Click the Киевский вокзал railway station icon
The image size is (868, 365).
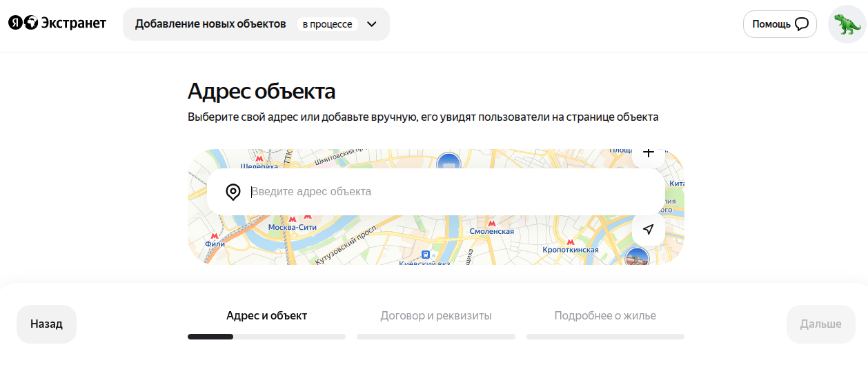click(x=426, y=255)
